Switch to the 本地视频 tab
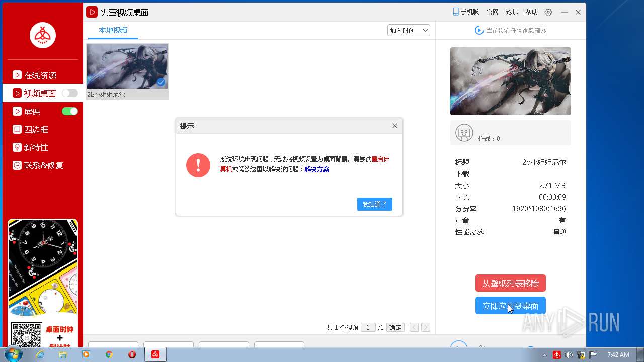644x362 pixels. coord(113,30)
